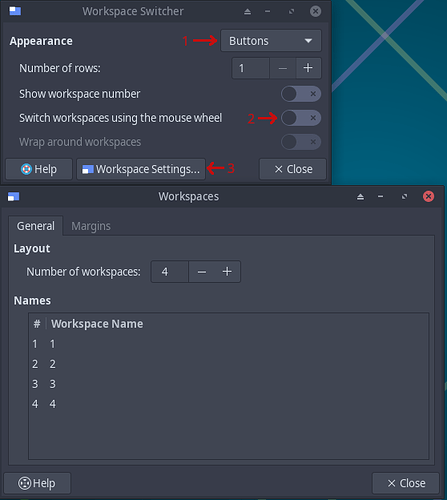Click the Workspace Switcher title bar icon
447x500 pixels.
15,11
